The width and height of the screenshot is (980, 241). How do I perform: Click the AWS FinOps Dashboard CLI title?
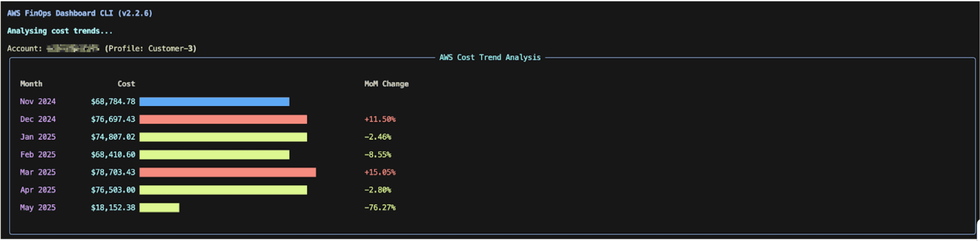click(x=79, y=13)
